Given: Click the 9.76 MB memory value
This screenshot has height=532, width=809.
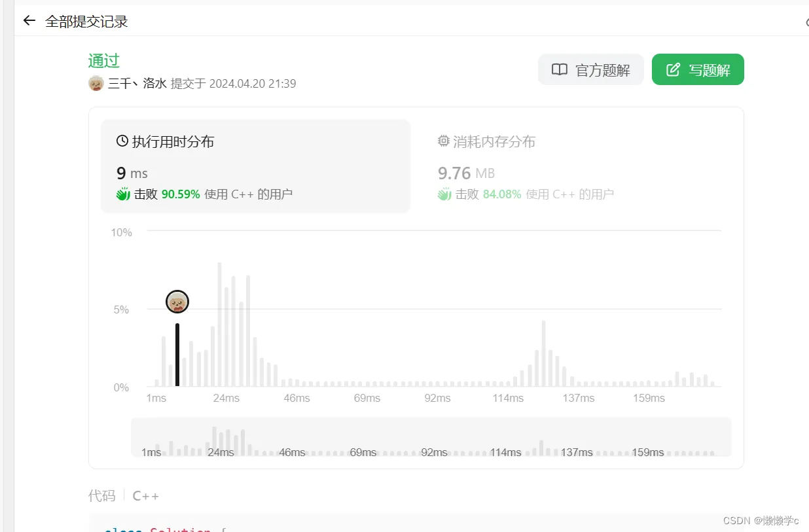Looking at the screenshot, I should click(466, 173).
